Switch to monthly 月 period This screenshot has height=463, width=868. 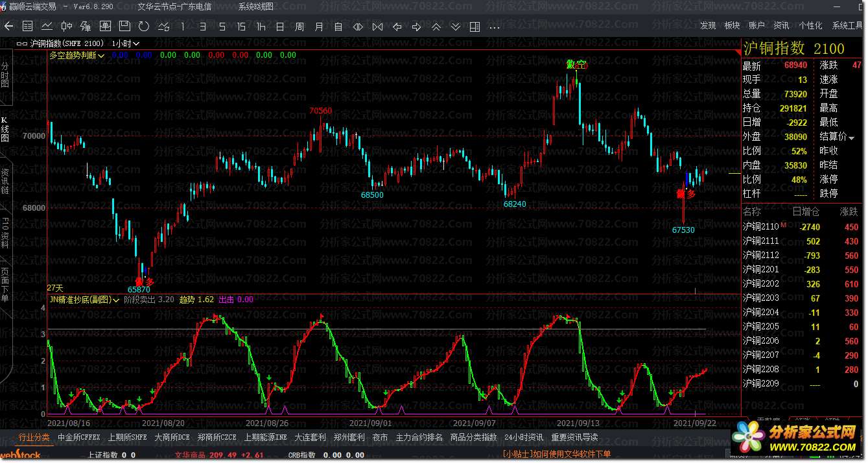[319, 27]
